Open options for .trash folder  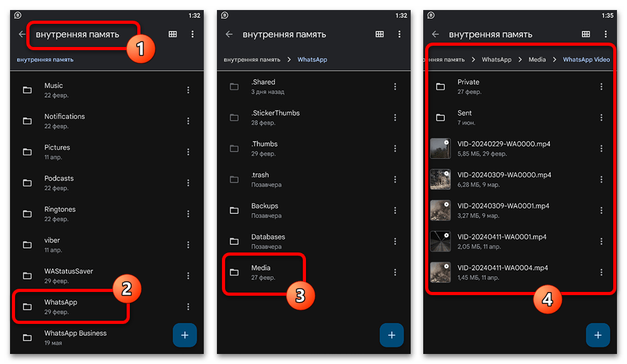pyautogui.click(x=395, y=179)
